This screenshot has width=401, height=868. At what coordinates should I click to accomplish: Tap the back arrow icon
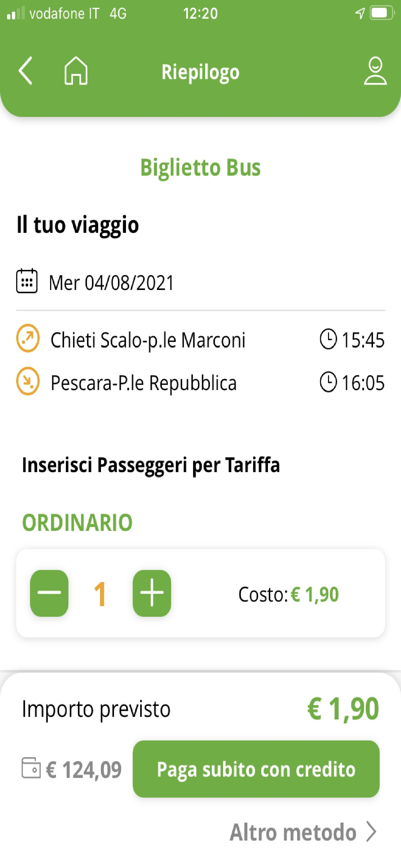[25, 71]
